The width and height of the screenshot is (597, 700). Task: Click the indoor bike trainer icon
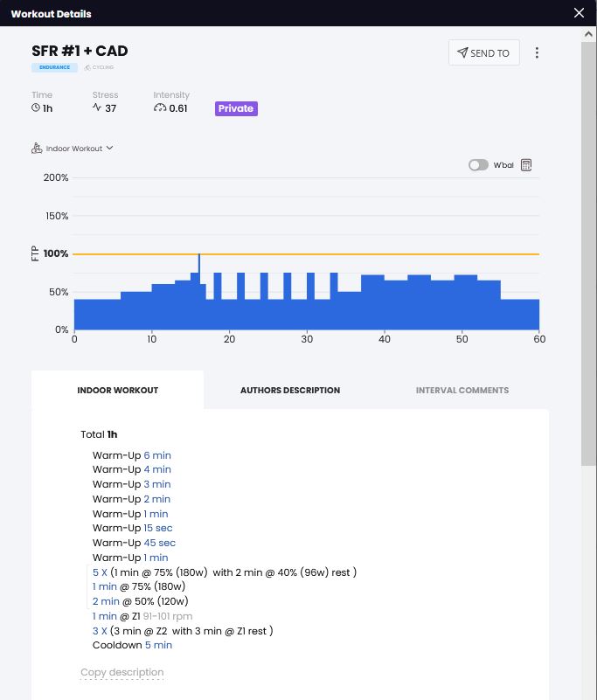tap(37, 149)
